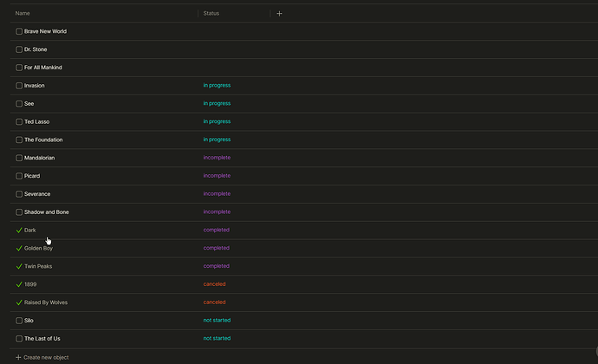Change Silo's not started status
598x364 pixels.
tap(217, 320)
